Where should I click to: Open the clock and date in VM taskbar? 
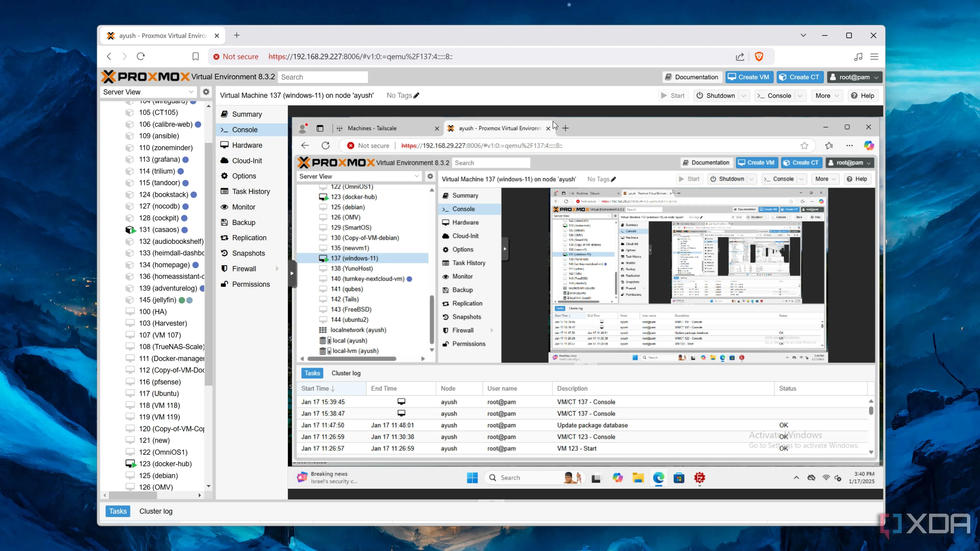coord(861,478)
